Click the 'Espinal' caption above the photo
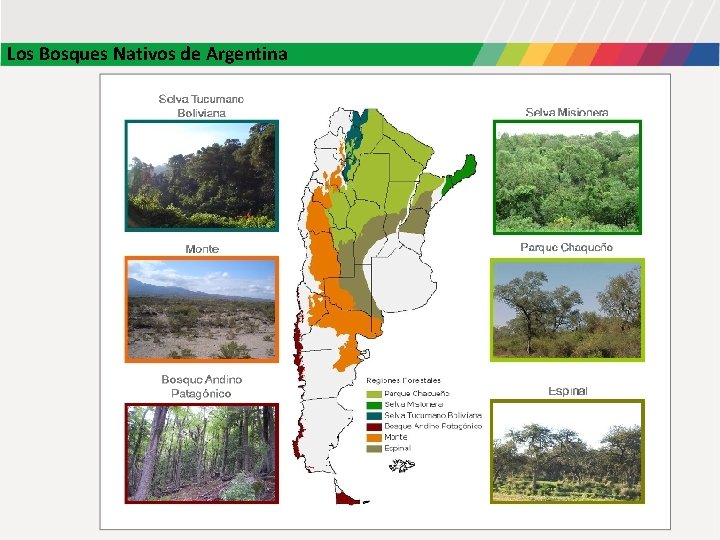 coord(568,391)
